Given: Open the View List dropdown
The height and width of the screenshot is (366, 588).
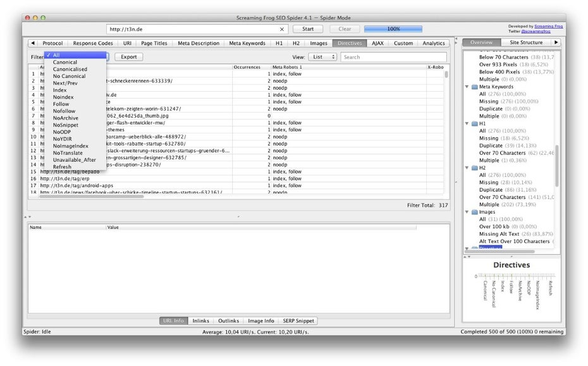Looking at the screenshot, I should coord(322,57).
